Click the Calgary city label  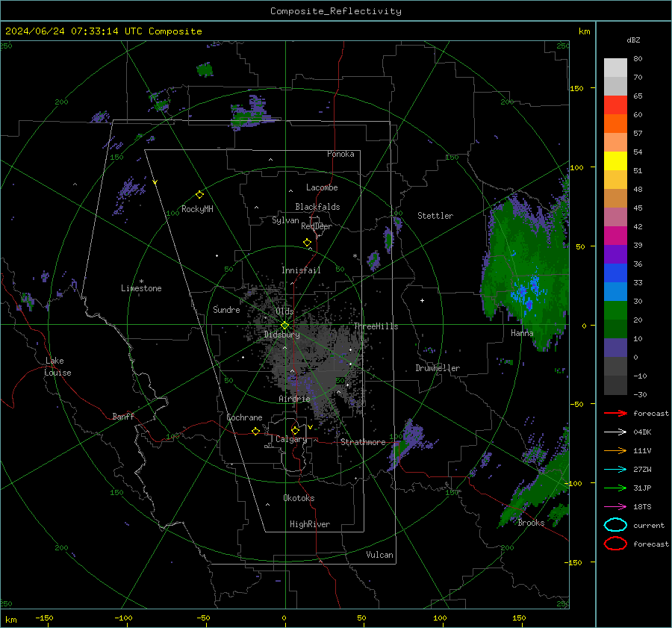[x=291, y=439]
